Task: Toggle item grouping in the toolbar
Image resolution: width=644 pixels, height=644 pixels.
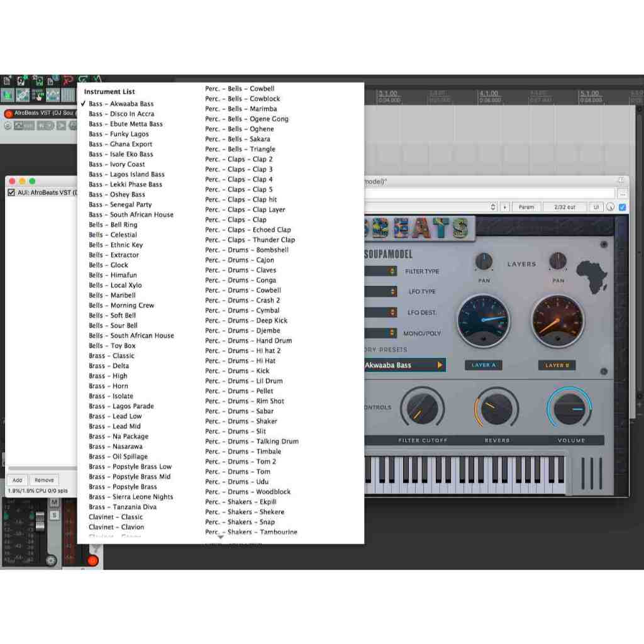Action: tap(22, 96)
